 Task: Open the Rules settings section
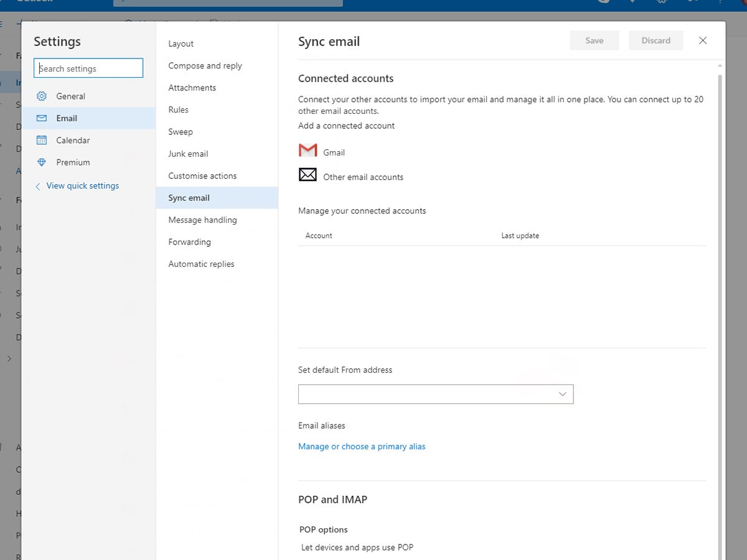point(178,110)
